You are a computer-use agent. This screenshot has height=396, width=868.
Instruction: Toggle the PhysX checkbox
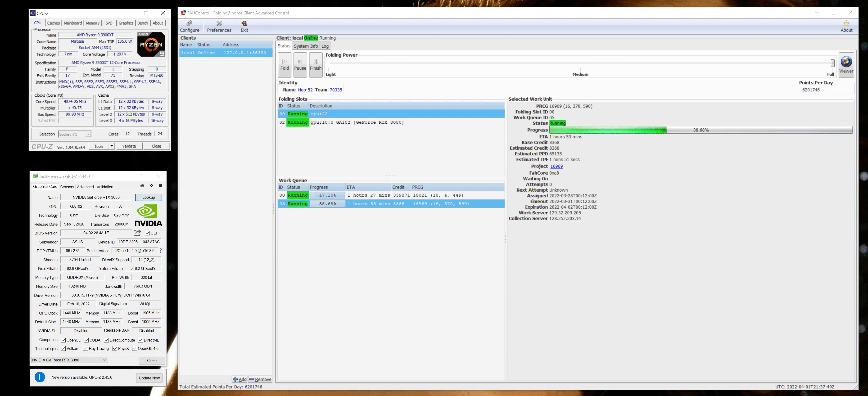[115, 349]
